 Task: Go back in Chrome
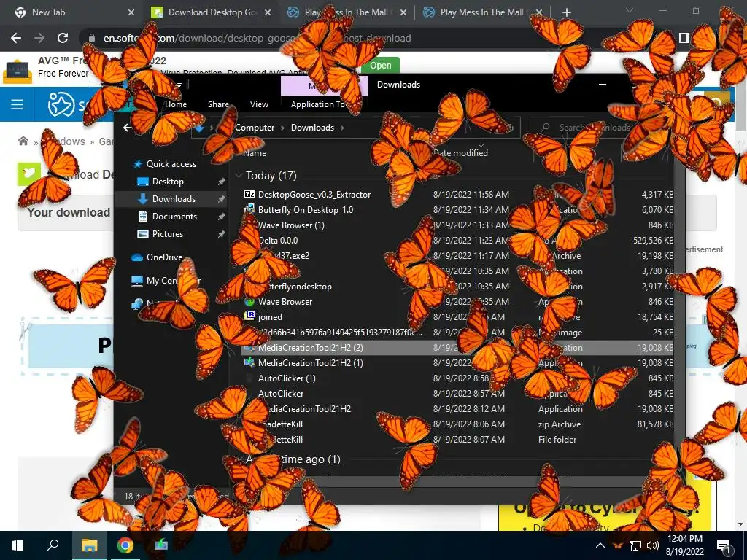(16, 38)
